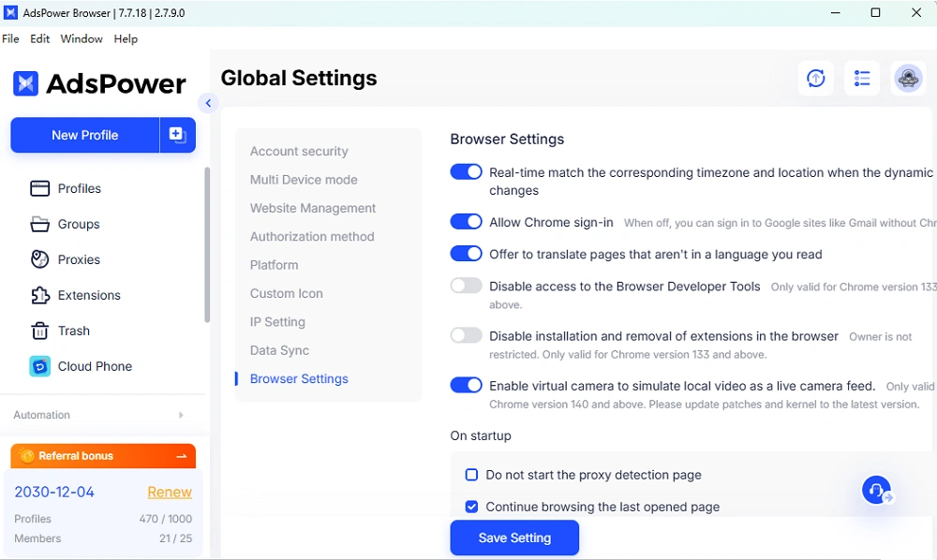Viewport: 937px width, 560px height.
Task: Open the Trash bin icon
Action: pos(39,331)
